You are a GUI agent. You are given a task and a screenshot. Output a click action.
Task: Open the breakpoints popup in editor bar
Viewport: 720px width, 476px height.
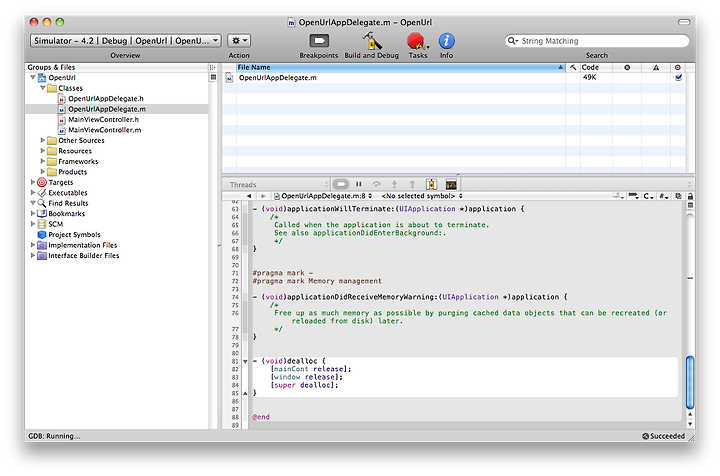pos(633,196)
